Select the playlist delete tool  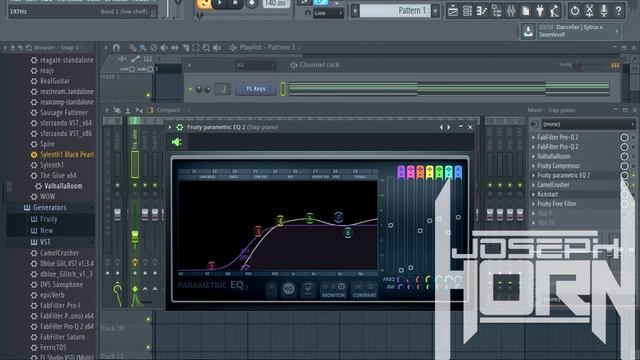click(153, 48)
